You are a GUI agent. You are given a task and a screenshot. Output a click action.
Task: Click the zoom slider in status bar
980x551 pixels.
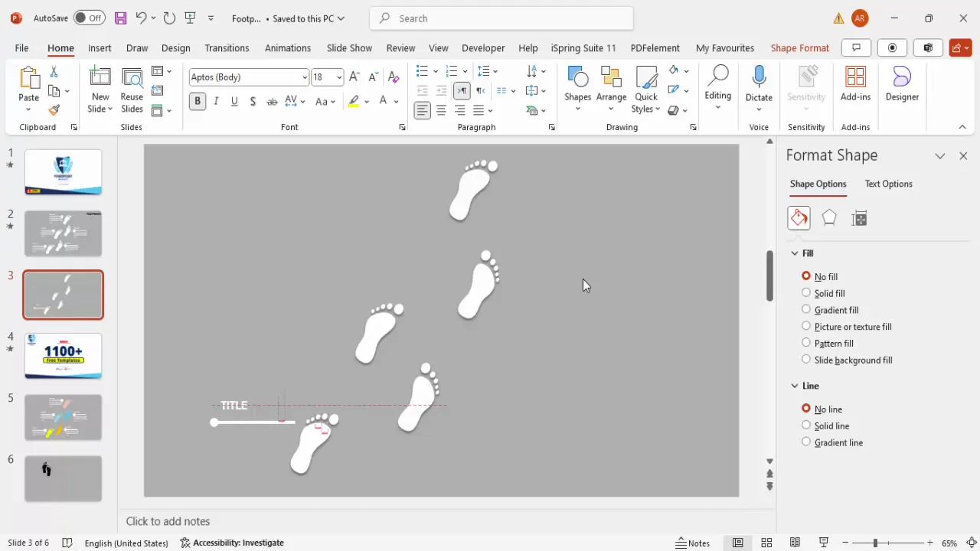click(875, 543)
